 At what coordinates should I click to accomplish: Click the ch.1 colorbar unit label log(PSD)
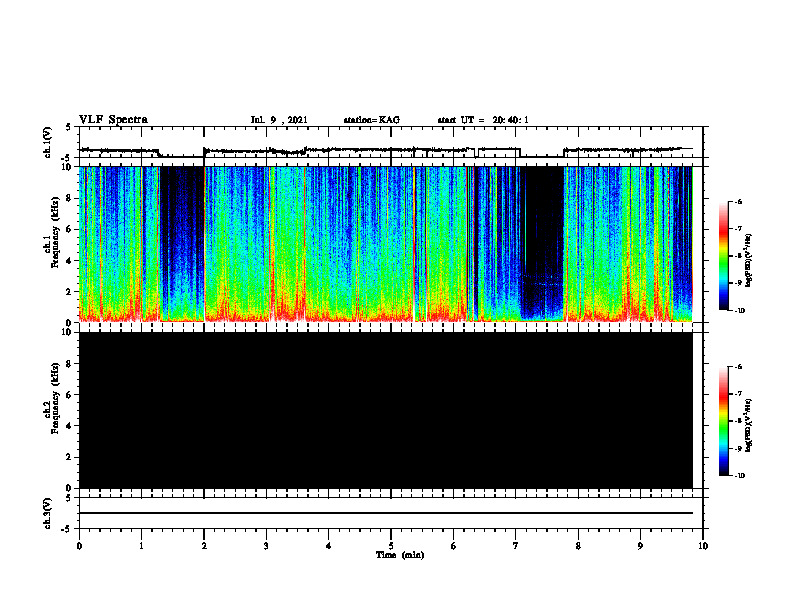(x=749, y=261)
